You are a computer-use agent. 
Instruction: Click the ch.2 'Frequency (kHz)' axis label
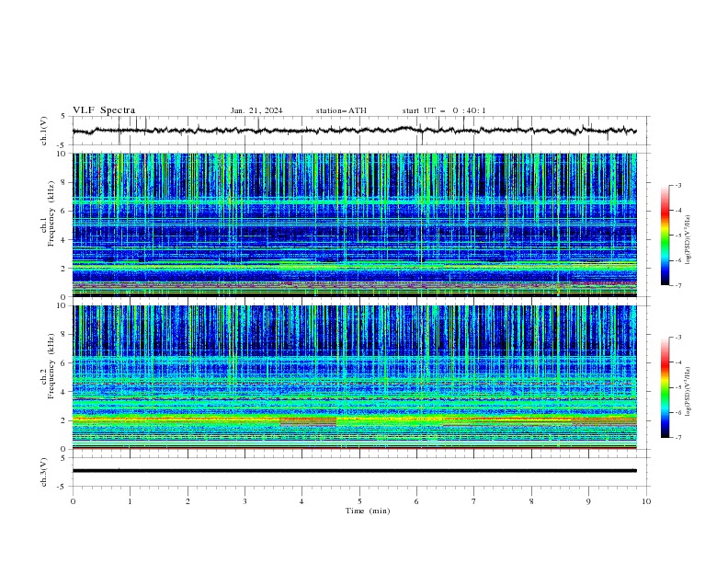point(51,365)
